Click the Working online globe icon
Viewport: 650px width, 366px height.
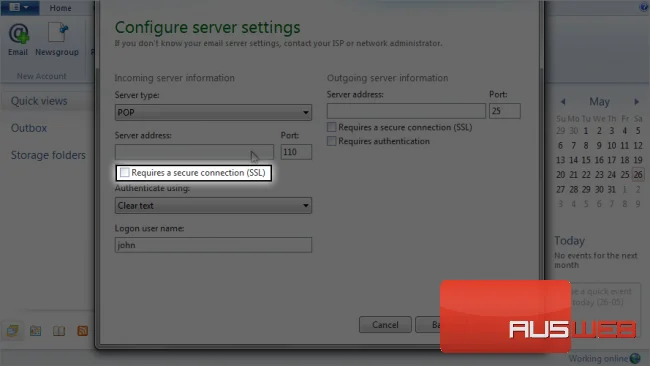point(635,358)
